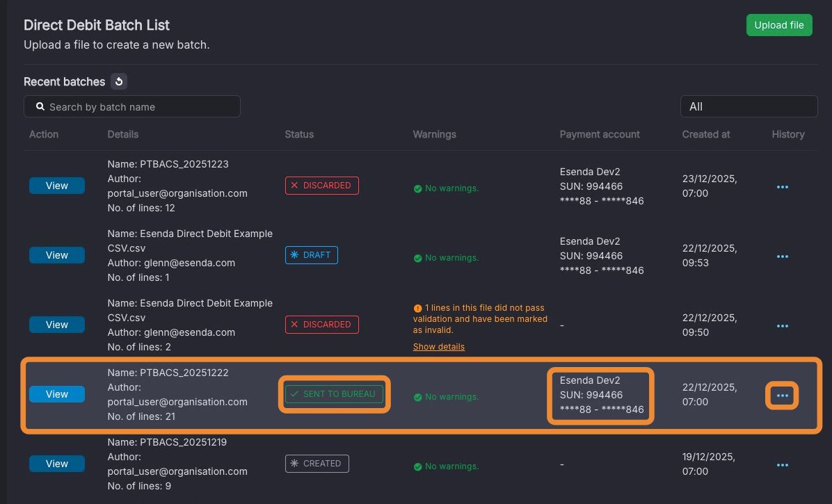
Task: Click the Payment account column header
Action: [600, 134]
